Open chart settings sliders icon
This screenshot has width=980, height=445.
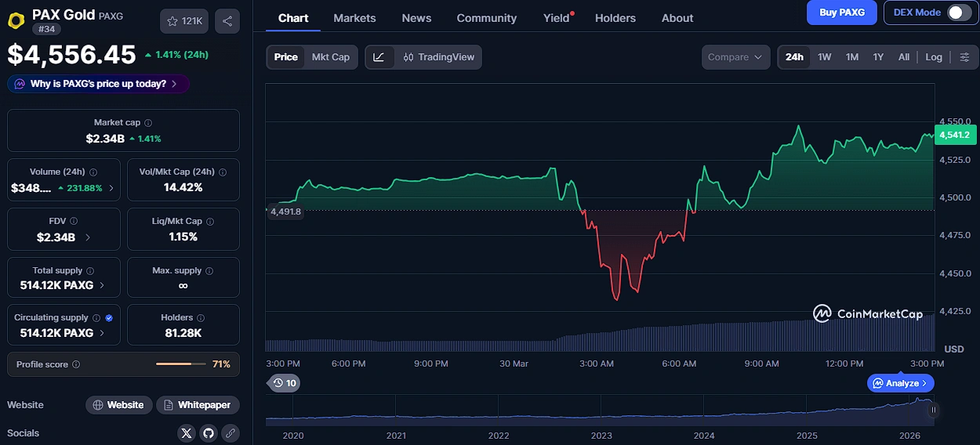coord(964,57)
